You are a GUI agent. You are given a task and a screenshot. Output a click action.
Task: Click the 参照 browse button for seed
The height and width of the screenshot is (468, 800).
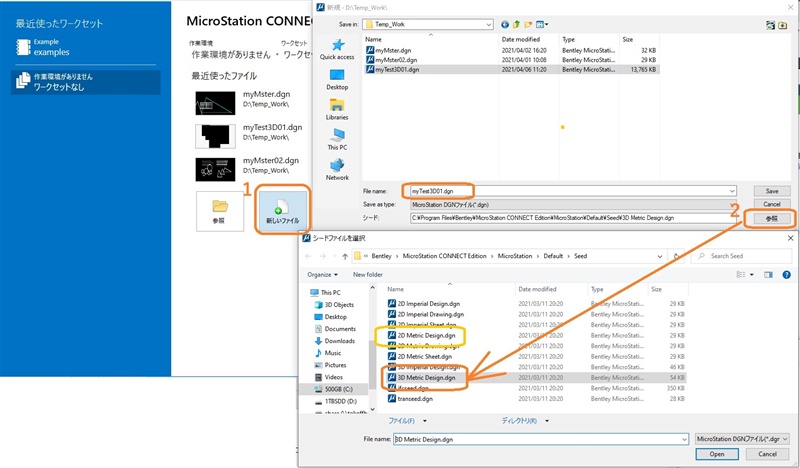coord(772,218)
